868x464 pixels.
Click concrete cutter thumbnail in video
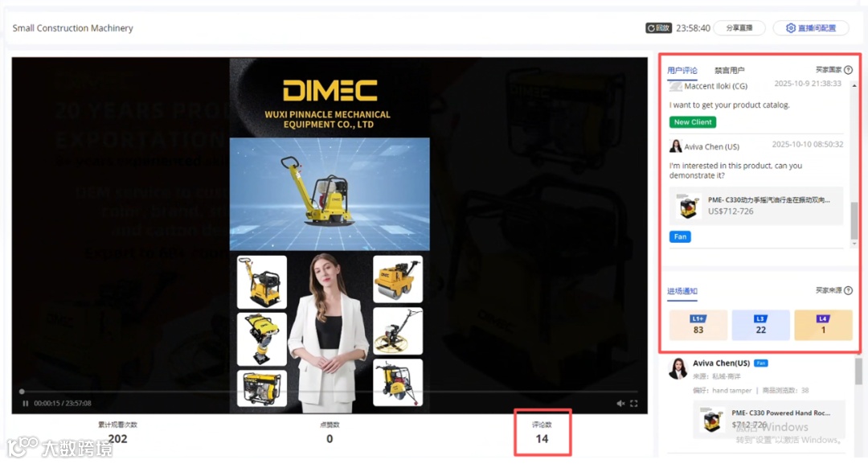[x=398, y=383]
